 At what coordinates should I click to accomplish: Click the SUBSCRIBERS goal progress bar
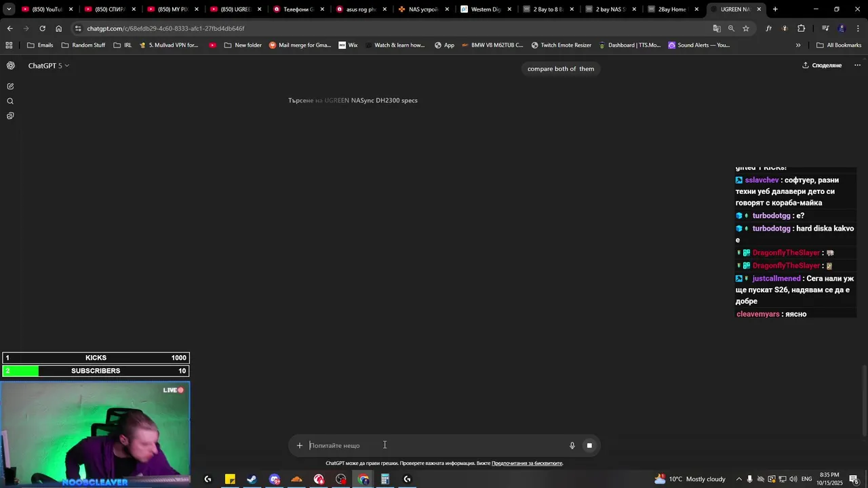[x=96, y=371]
